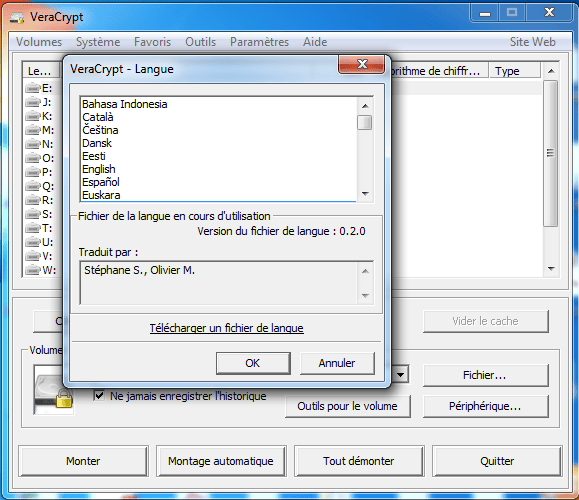Select the E: drive icon in volume list
The width and height of the screenshot is (579, 500).
pos(32,88)
